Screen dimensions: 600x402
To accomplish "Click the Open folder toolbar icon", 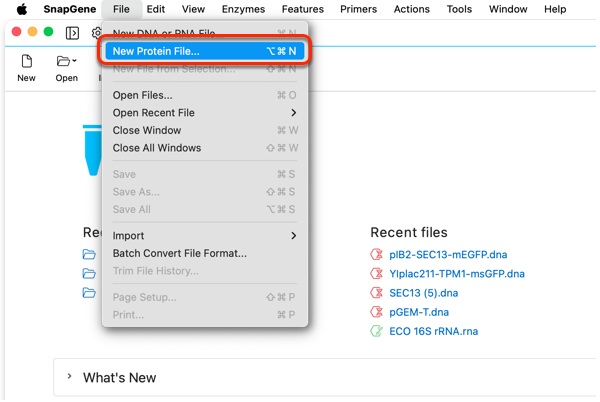I will [63, 61].
